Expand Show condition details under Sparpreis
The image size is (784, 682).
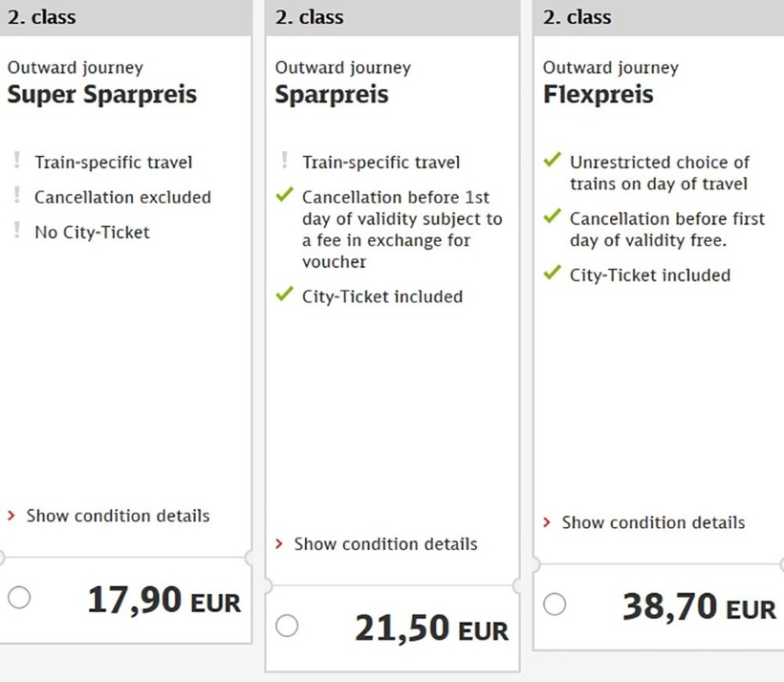tap(384, 544)
